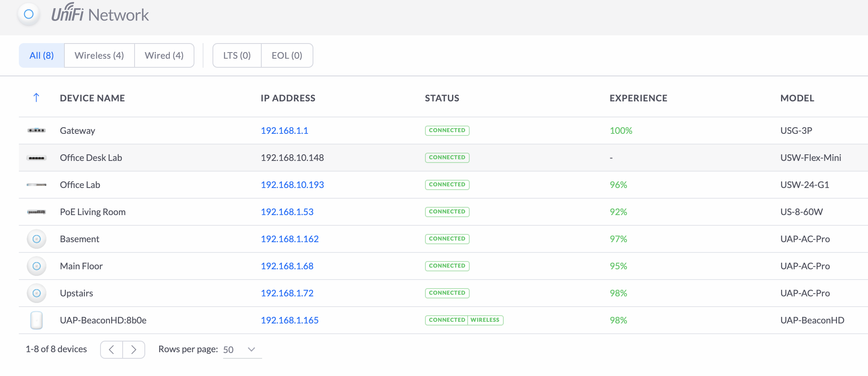Click the 192.168.10.148 IP address text

(x=292, y=158)
